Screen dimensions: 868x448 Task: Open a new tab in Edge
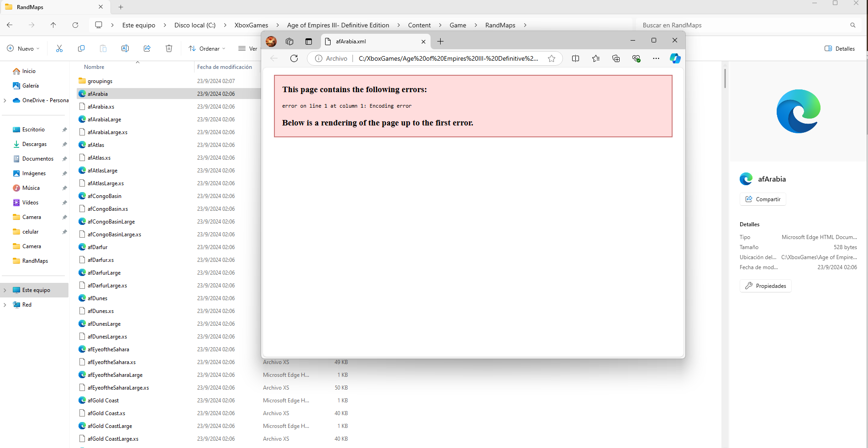click(440, 42)
